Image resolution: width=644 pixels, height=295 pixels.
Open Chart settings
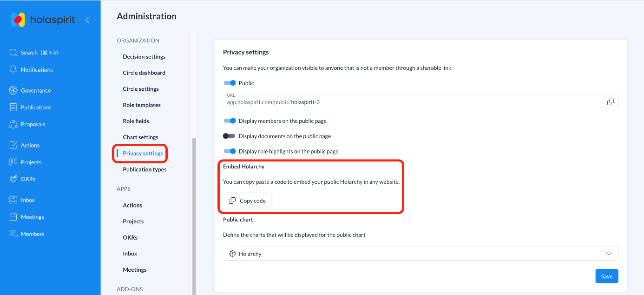pyautogui.click(x=140, y=137)
